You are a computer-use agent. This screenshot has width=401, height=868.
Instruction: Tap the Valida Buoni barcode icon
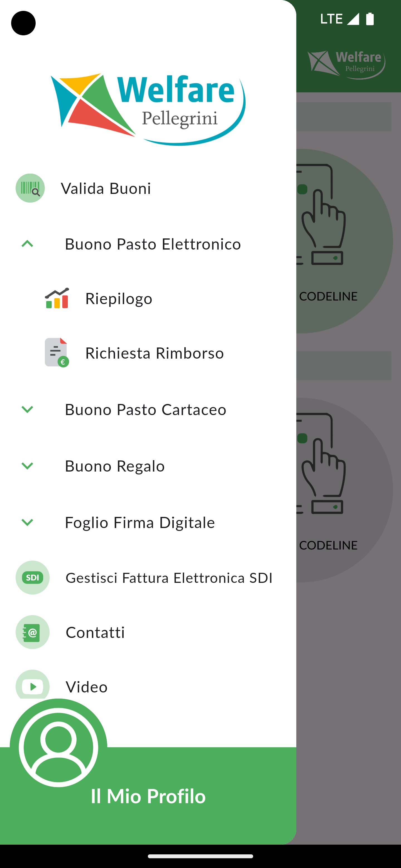30,188
